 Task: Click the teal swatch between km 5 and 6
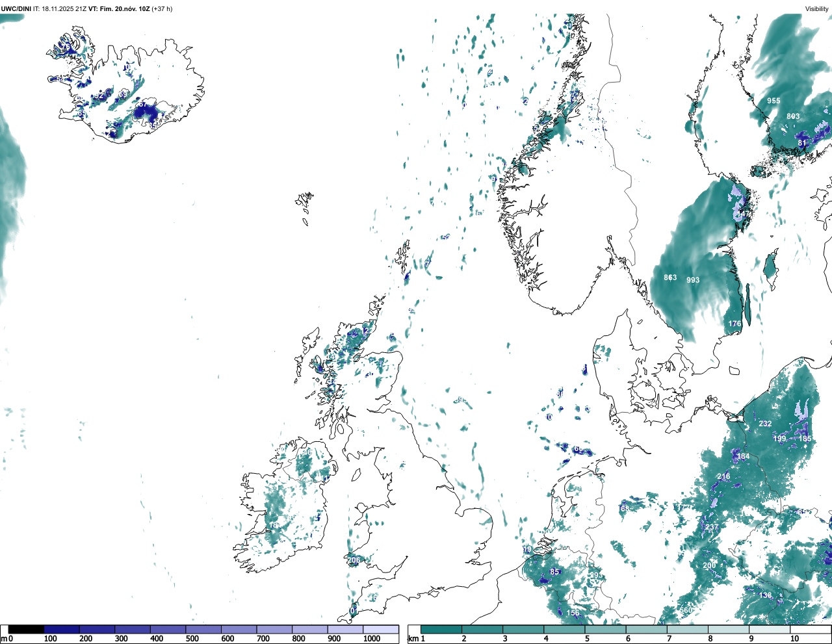pyautogui.click(x=606, y=629)
